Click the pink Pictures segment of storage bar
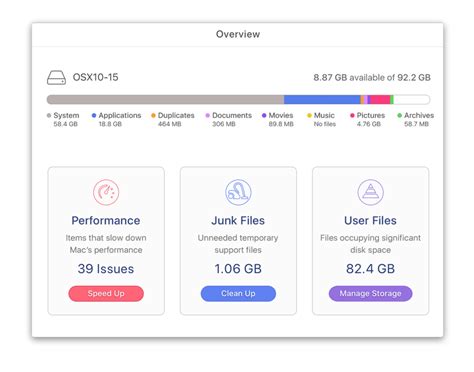 380,99
